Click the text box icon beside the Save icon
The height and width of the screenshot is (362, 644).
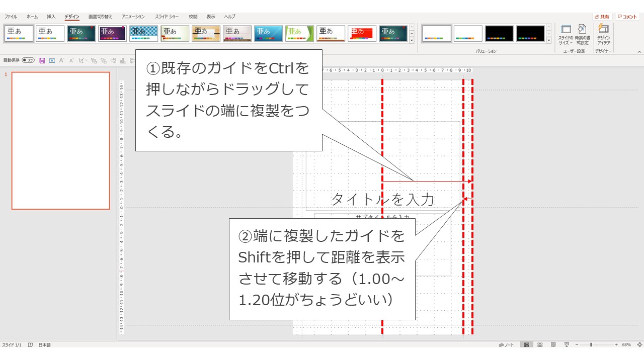[x=52, y=60]
